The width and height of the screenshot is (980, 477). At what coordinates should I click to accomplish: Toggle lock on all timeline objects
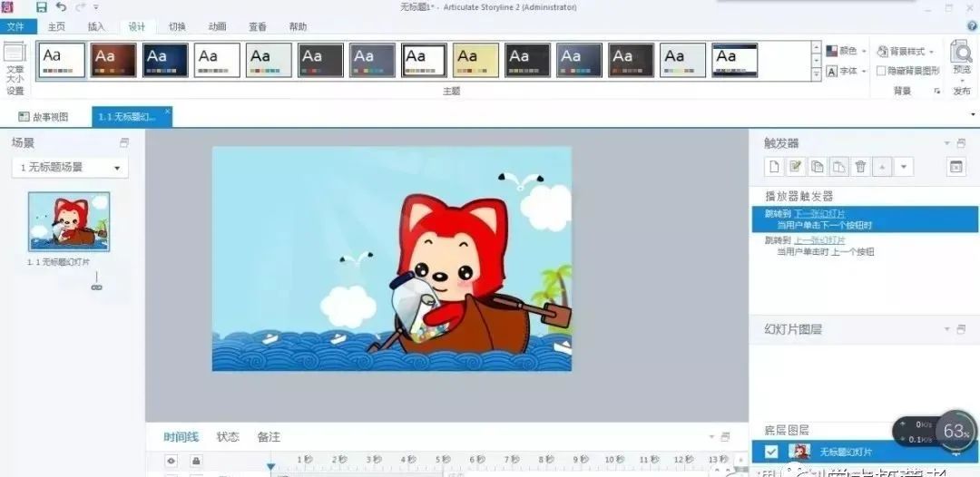[196, 462]
